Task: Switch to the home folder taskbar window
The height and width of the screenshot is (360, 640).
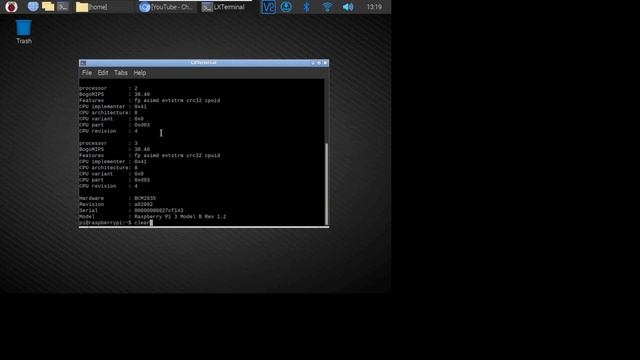Action: pyautogui.click(x=104, y=7)
